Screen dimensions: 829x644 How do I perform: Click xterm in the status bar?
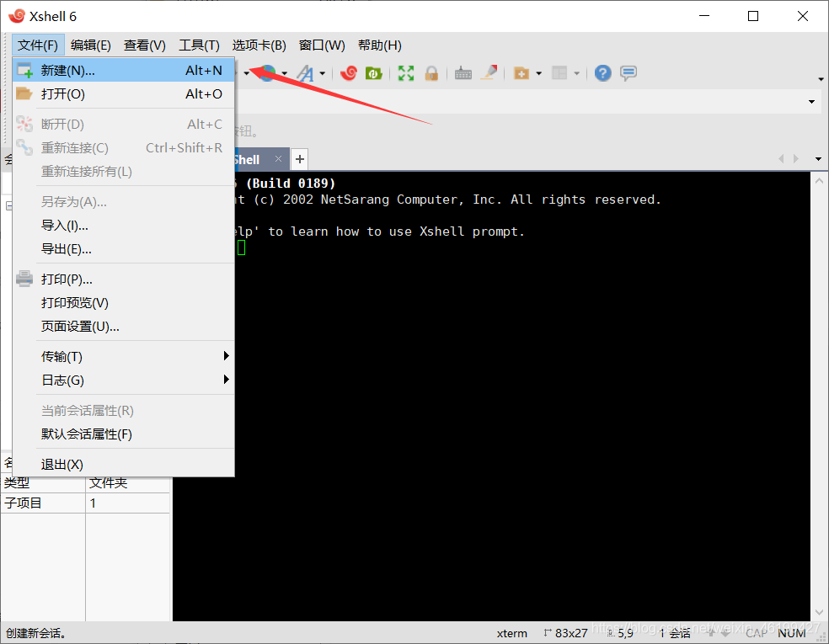click(x=511, y=633)
